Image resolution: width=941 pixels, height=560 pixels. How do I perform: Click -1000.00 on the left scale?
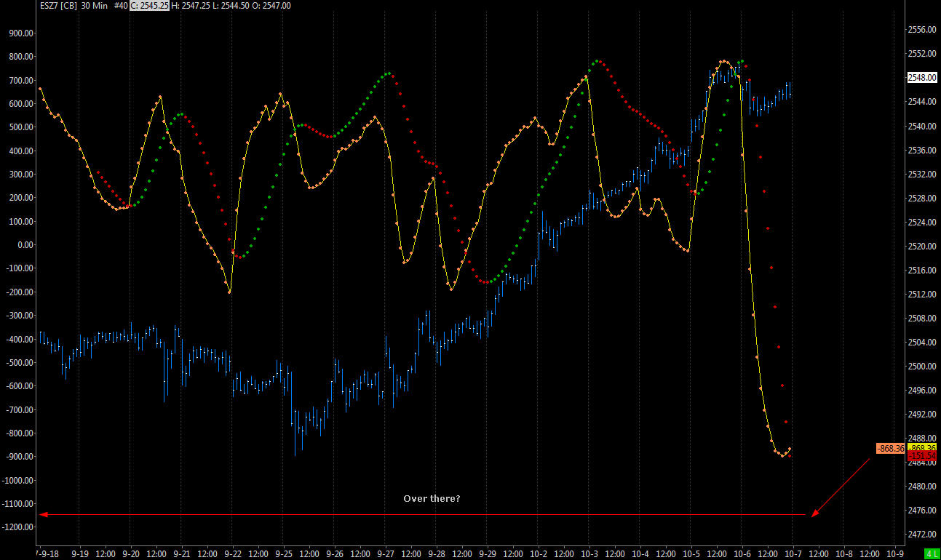tap(18, 480)
